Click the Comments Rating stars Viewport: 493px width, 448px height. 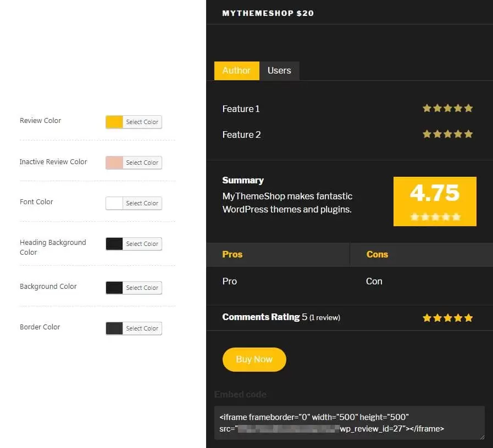click(447, 317)
